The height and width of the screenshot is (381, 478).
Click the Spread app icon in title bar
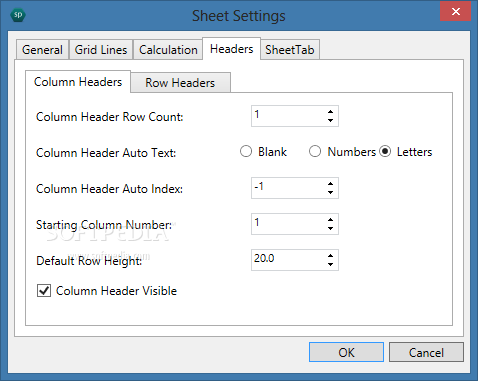(x=18, y=15)
